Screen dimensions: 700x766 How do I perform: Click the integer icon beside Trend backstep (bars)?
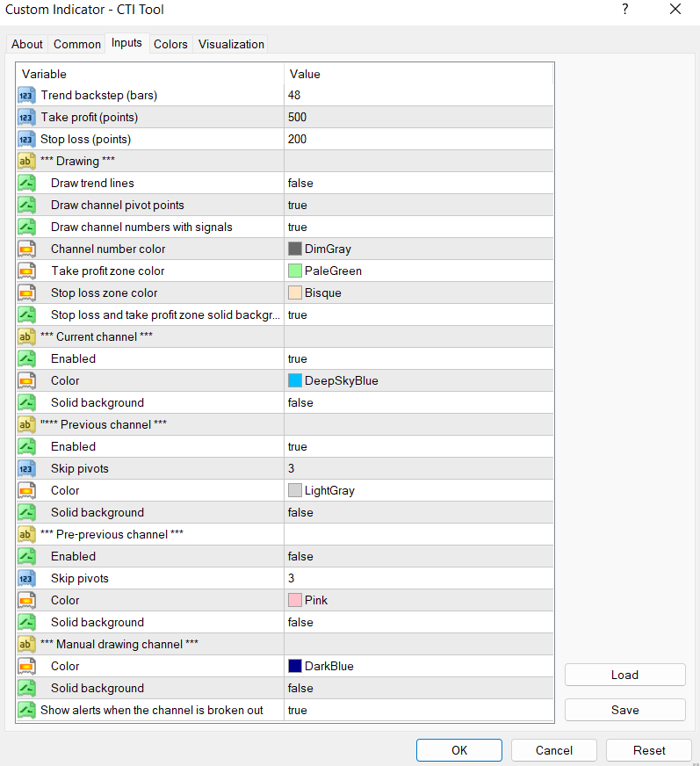[26, 95]
